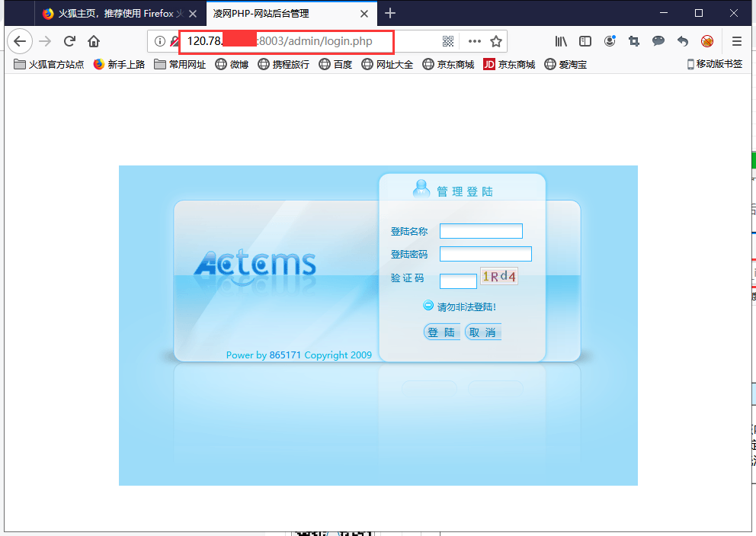Open 移动版书签 mobile bookmarks

715,64
